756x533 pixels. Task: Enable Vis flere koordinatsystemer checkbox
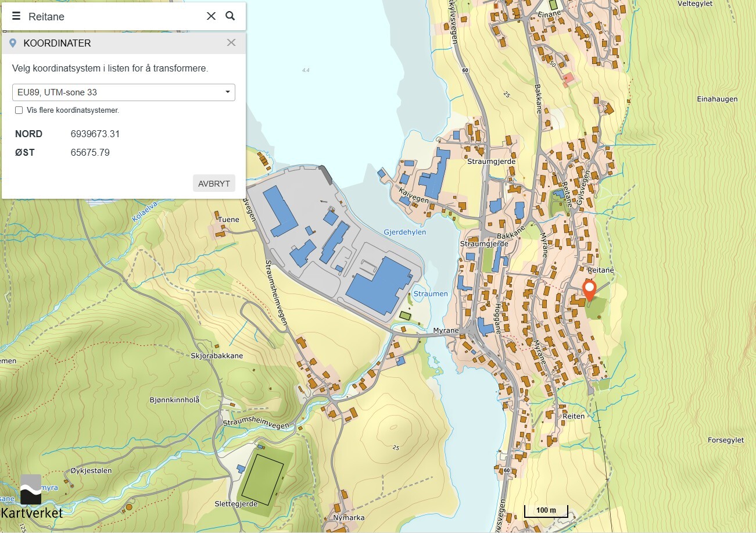[19, 110]
